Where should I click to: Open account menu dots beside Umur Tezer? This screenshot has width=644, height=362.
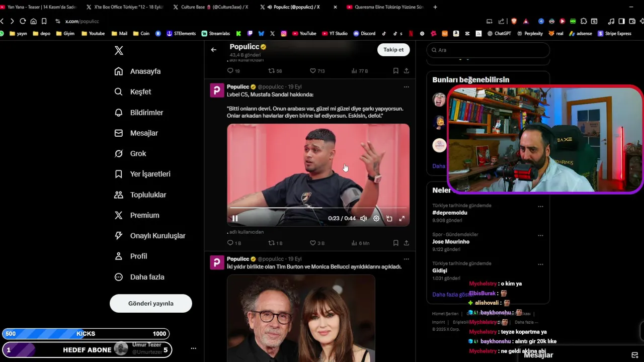click(x=193, y=348)
